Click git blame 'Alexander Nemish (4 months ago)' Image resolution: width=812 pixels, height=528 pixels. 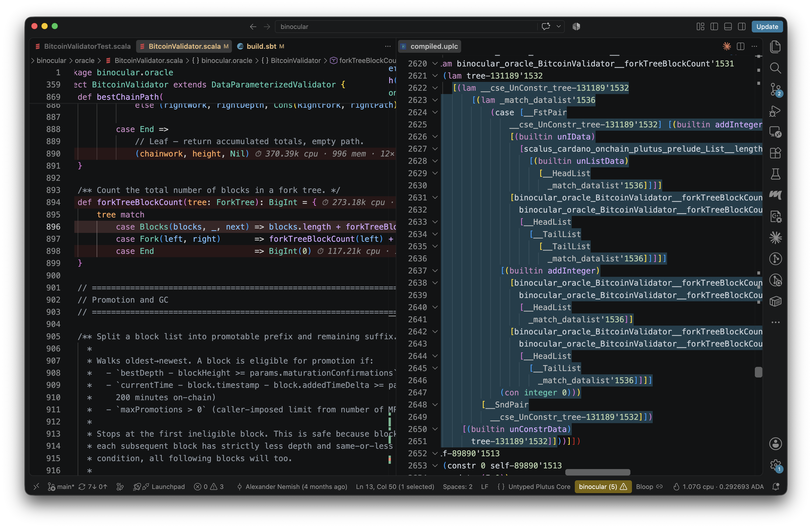[292, 486]
